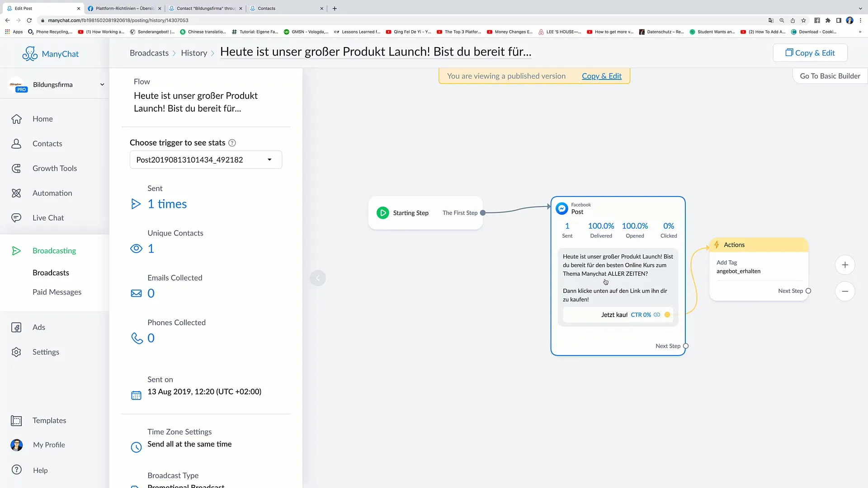
Task: Click Post node Next Step connector
Action: [x=686, y=346]
